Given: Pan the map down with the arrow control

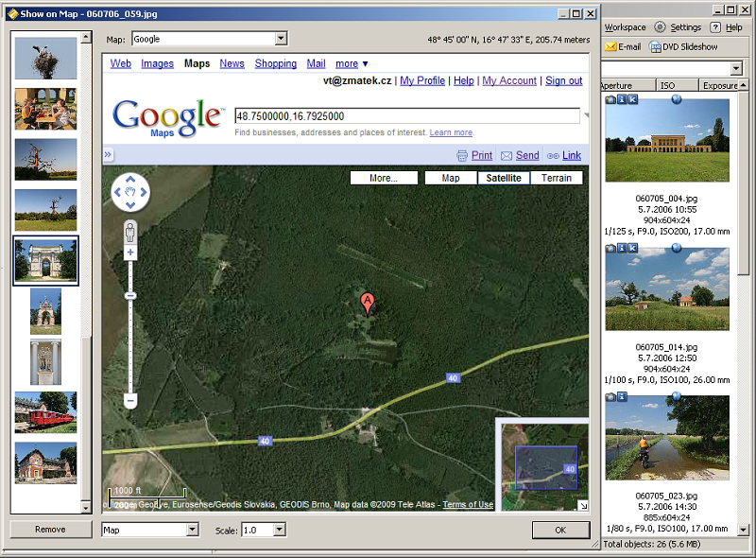Looking at the screenshot, I should (x=130, y=205).
